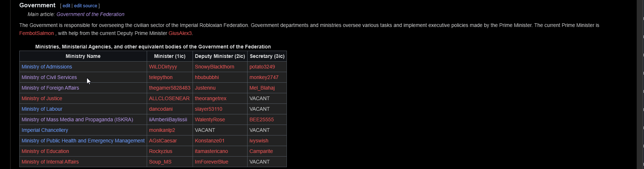Open the Ministry of Justice link
Image resolution: width=644 pixels, height=169 pixels.
42,98
